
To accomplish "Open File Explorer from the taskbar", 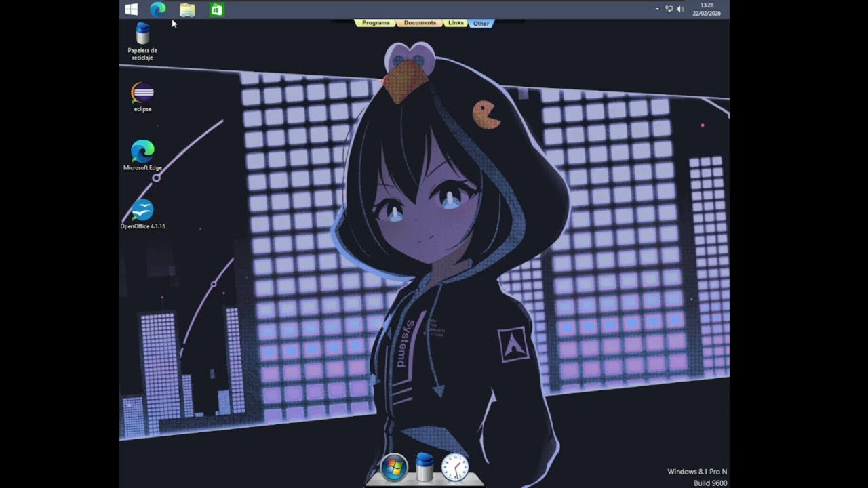I will pos(187,9).
